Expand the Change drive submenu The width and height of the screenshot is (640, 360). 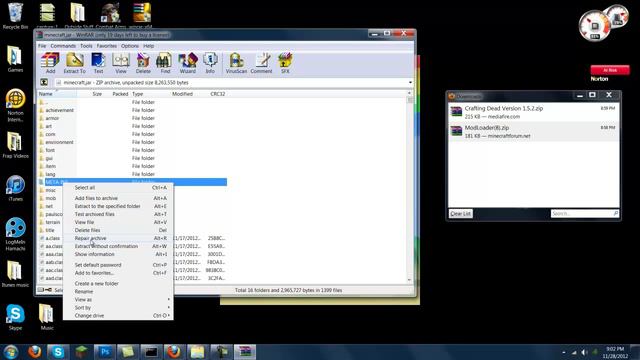pos(118,316)
